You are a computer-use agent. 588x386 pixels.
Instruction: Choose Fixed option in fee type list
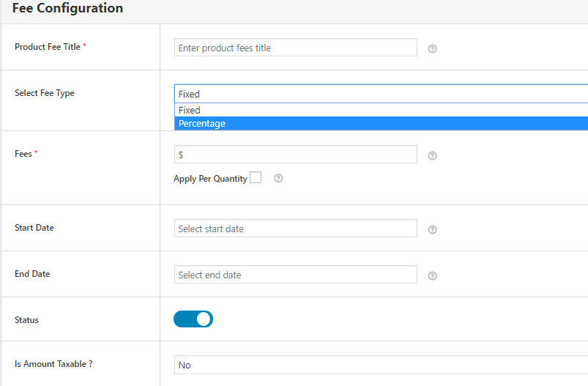coord(381,111)
